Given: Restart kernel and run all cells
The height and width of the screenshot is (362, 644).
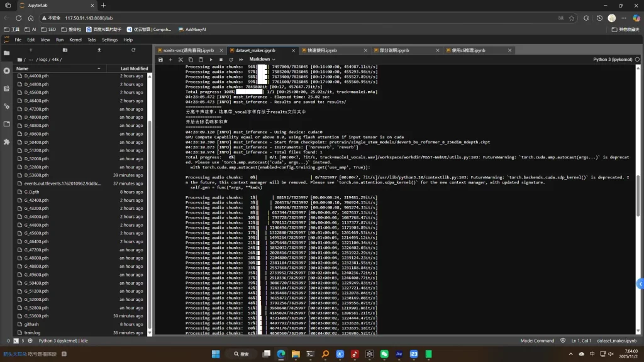Looking at the screenshot, I should 241,60.
